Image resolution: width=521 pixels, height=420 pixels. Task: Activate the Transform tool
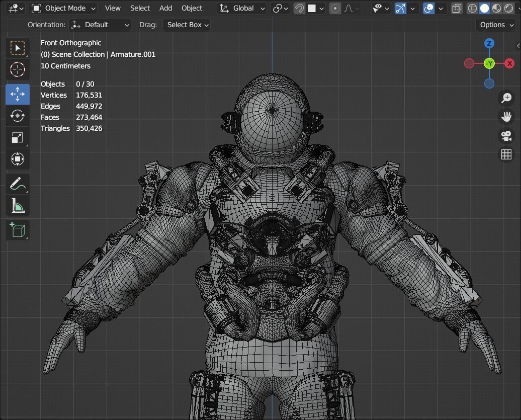(x=18, y=159)
